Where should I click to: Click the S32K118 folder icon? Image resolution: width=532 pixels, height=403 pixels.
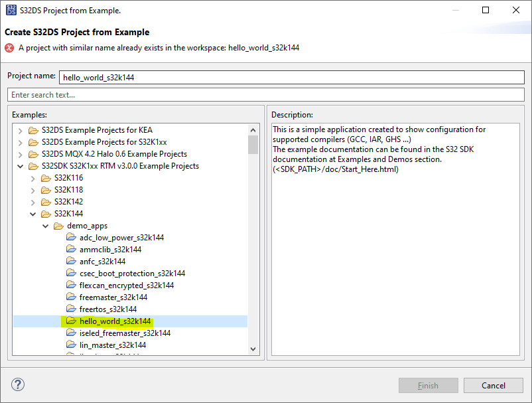[46, 190]
